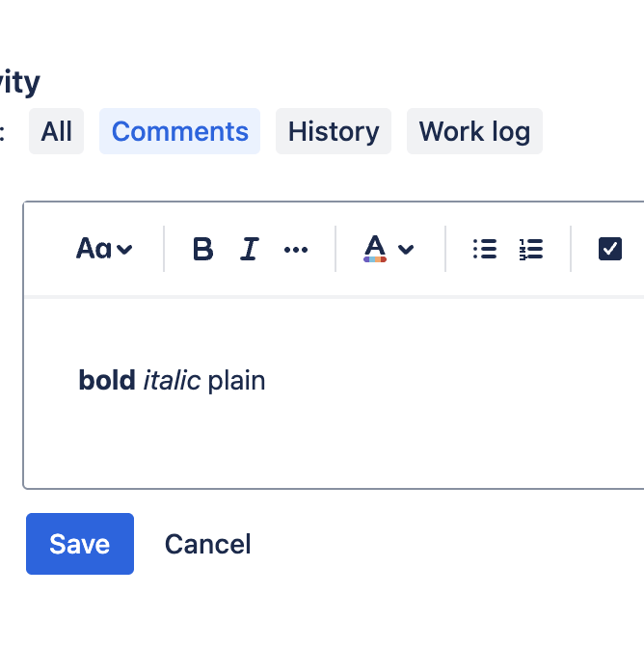Cancel the comment edit
644x648 pixels.
(x=208, y=544)
